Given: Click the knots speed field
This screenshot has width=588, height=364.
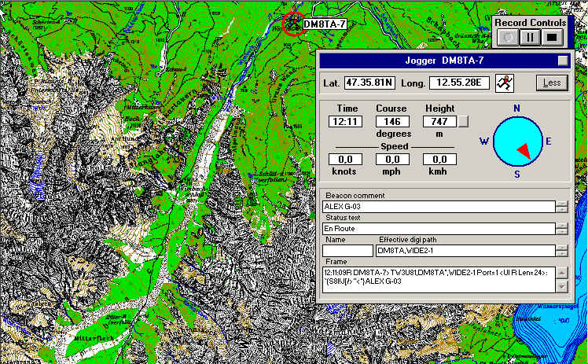Looking at the screenshot, I should [x=345, y=160].
